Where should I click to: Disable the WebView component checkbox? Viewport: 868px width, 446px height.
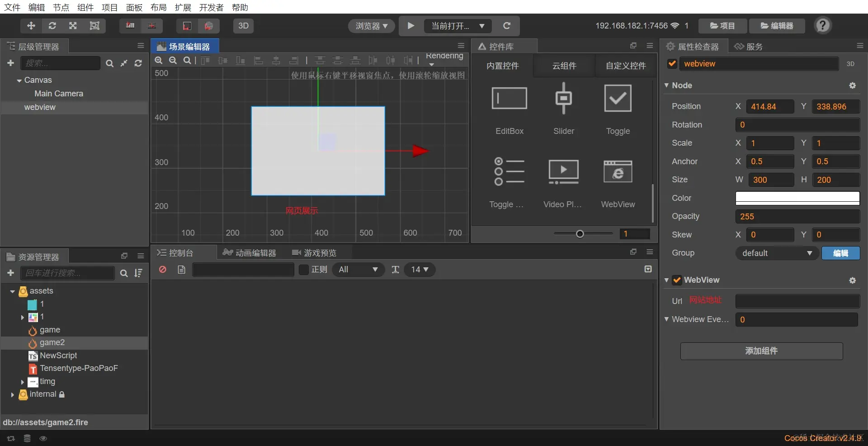pyautogui.click(x=677, y=280)
